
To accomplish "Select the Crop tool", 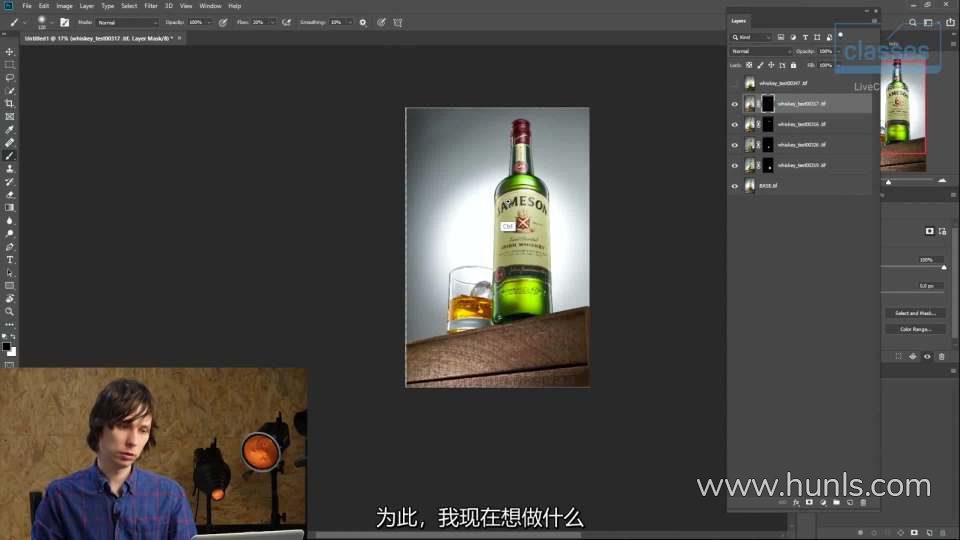I will tap(9, 103).
